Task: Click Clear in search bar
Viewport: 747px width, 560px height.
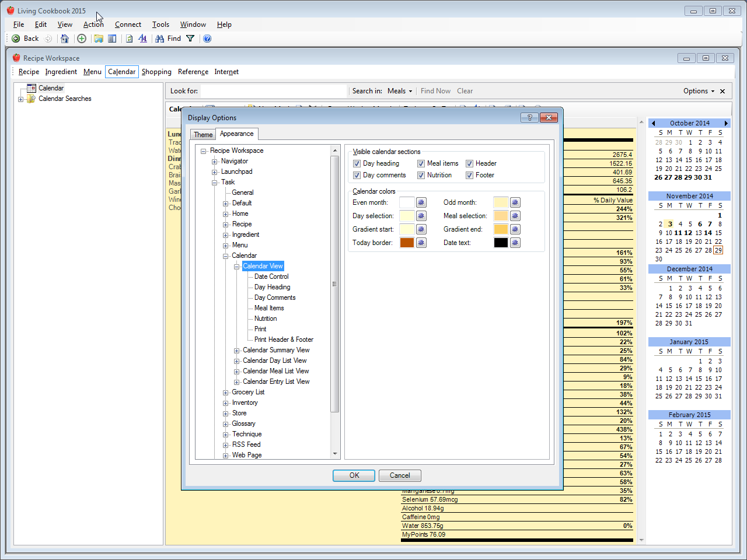Action: coord(465,91)
